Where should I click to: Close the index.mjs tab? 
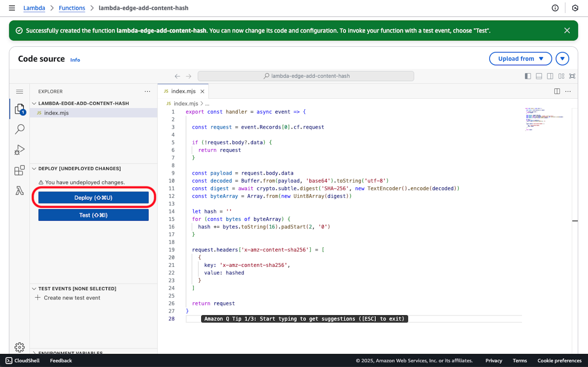point(202,91)
